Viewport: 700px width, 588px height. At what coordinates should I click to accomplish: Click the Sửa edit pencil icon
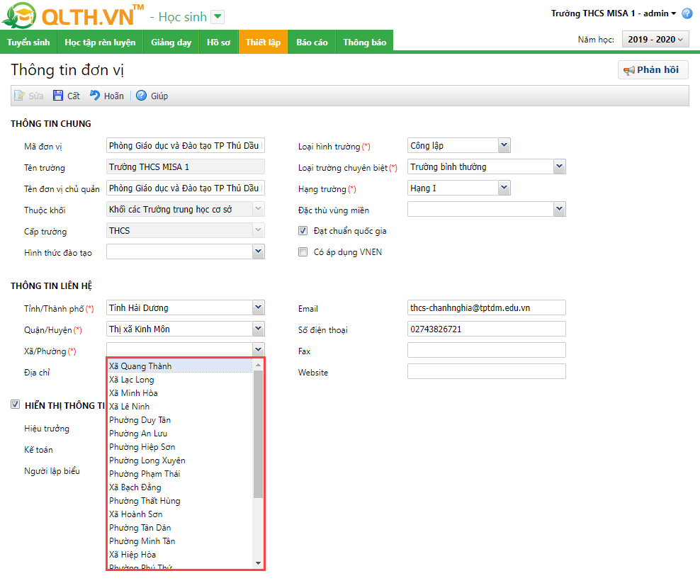(19, 96)
